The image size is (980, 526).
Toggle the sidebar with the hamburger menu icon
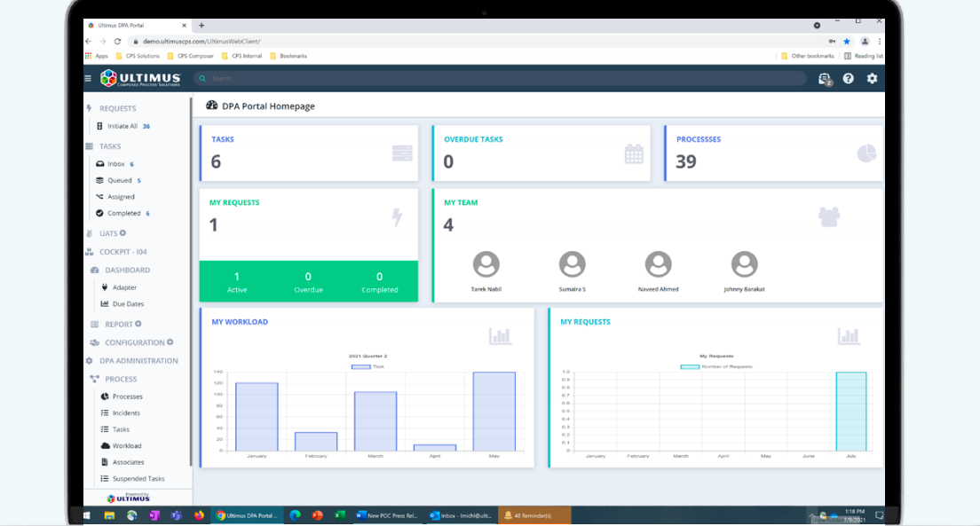coord(88,79)
